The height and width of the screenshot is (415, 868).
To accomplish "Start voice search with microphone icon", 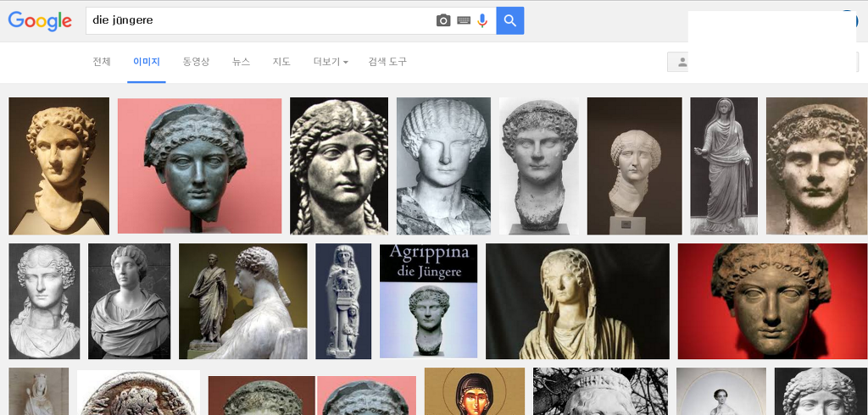I will point(482,21).
